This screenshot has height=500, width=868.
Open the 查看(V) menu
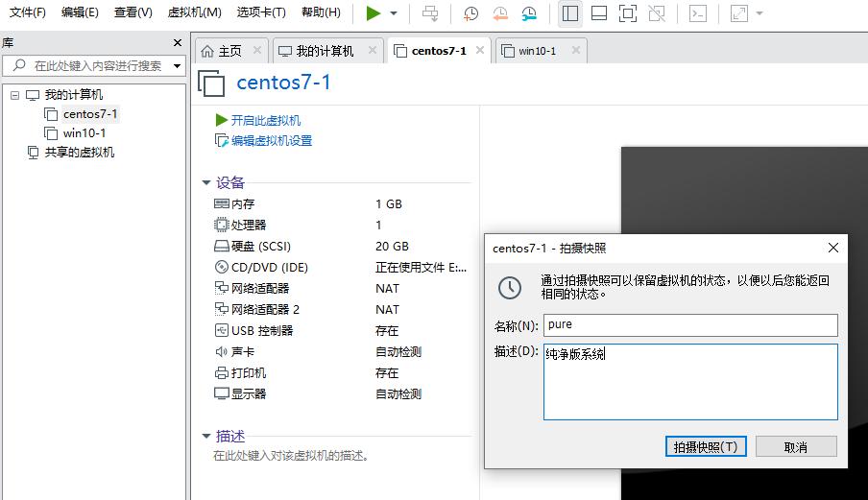pyautogui.click(x=133, y=12)
